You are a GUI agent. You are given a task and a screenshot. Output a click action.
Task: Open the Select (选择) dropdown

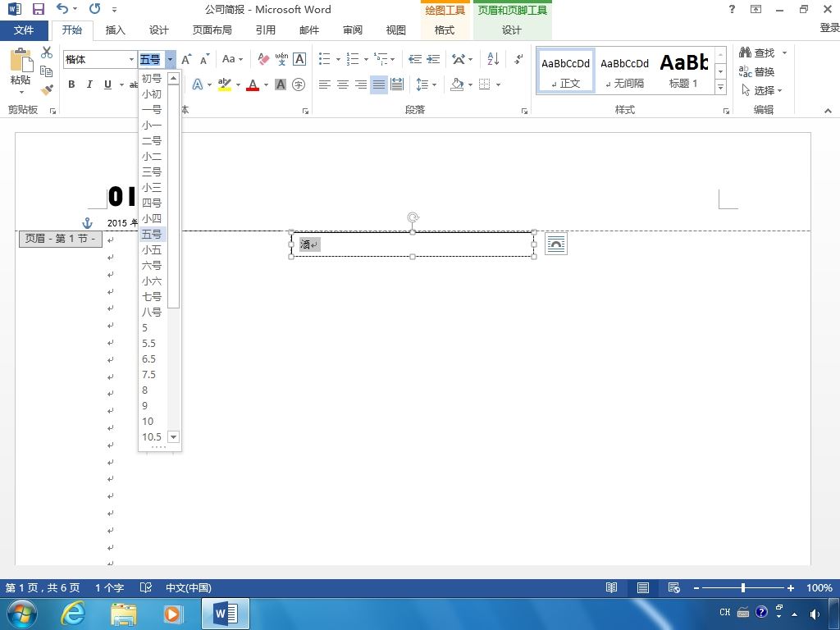pos(762,90)
